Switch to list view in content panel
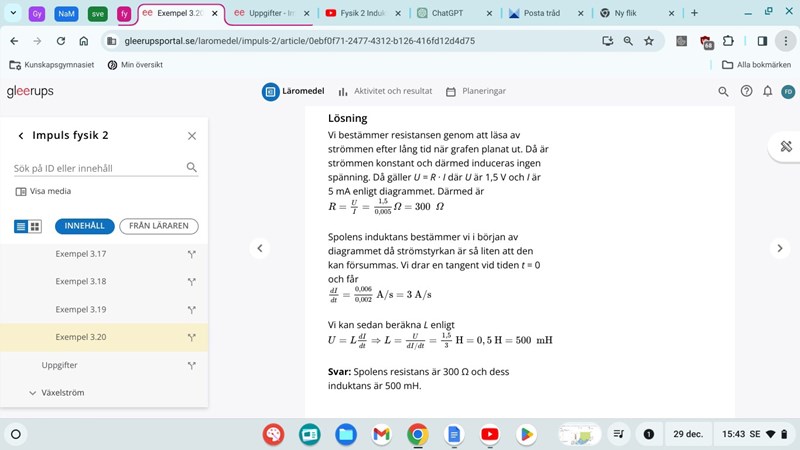The width and height of the screenshot is (800, 450). (21, 227)
